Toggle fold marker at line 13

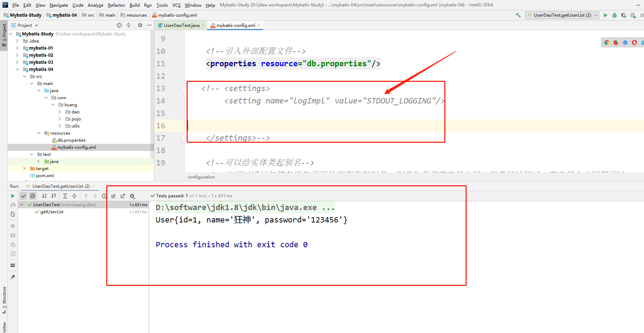click(184, 89)
